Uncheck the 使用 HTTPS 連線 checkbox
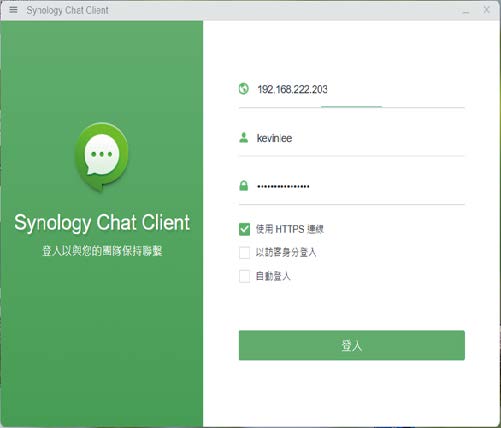Screen dimensions: 501x428 pyautogui.click(x=244, y=229)
